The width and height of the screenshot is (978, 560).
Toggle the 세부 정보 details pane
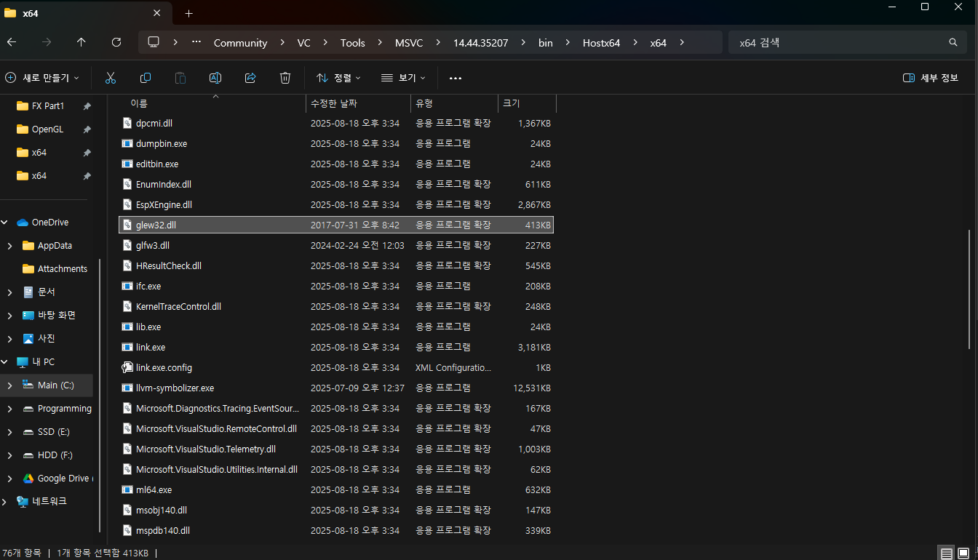point(931,78)
